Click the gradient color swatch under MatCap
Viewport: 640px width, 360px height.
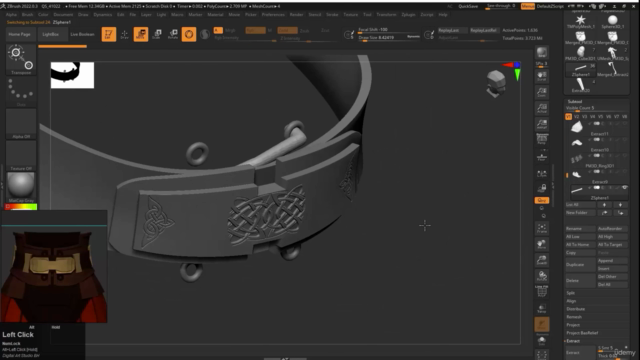[21, 207]
